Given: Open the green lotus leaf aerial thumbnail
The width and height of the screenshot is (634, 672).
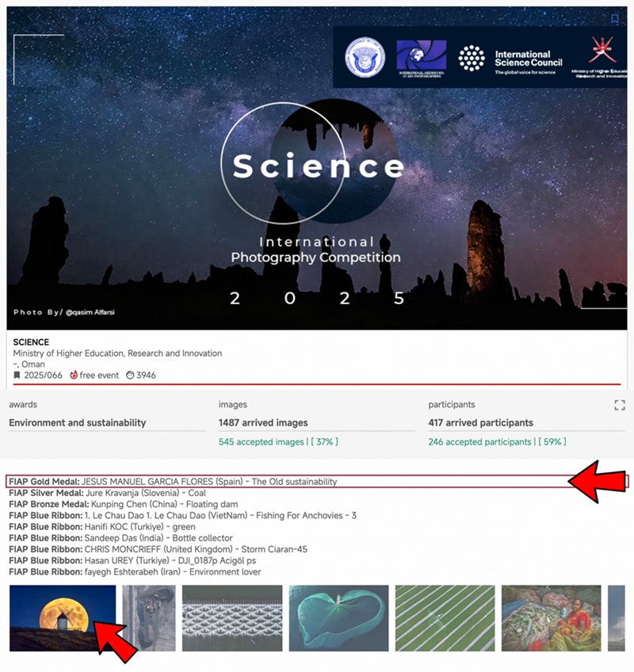Looking at the screenshot, I should tap(338, 618).
